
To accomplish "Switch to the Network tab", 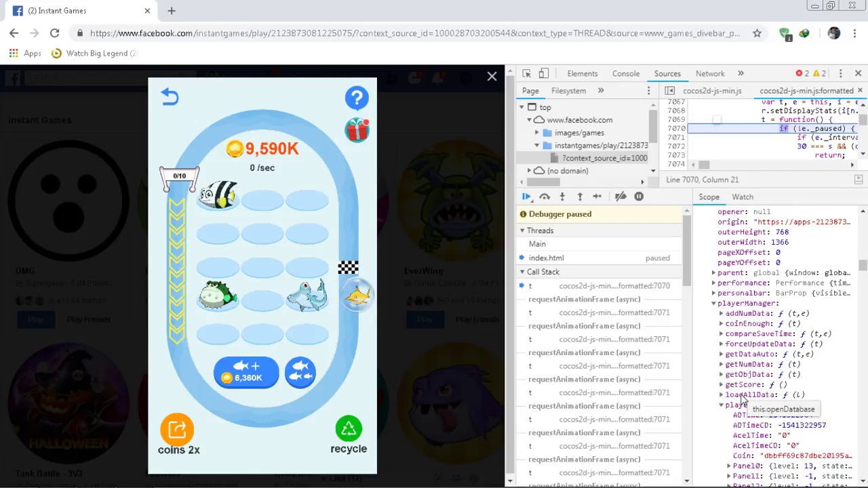I will point(710,73).
